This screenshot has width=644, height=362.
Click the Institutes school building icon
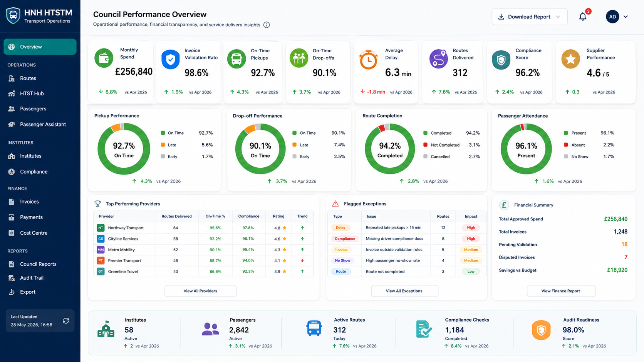tap(106, 329)
